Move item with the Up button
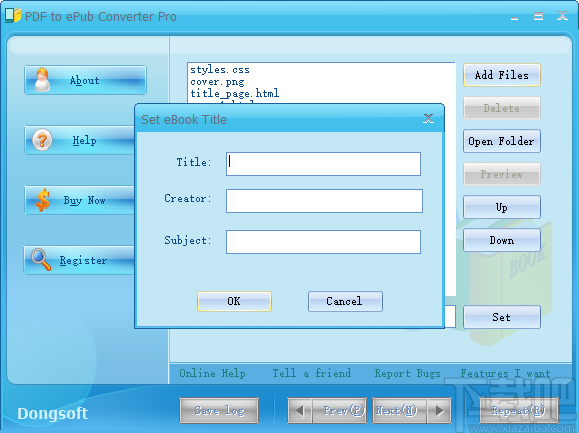Screen dimensions: 579x433 (502, 207)
